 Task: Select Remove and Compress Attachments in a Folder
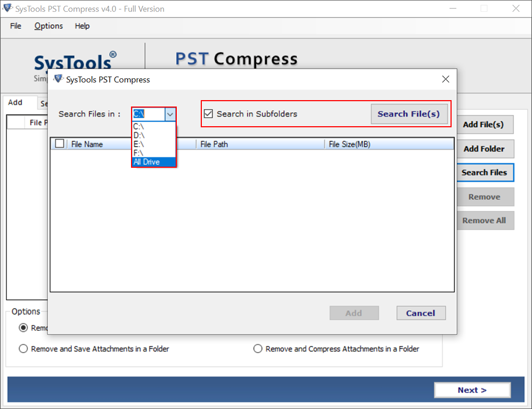258,349
